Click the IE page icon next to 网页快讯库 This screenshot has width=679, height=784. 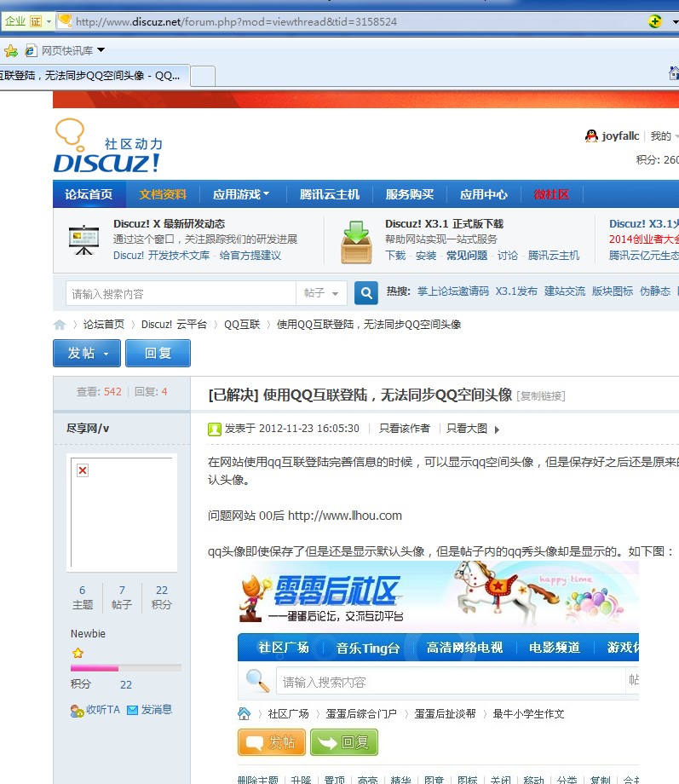[x=31, y=50]
